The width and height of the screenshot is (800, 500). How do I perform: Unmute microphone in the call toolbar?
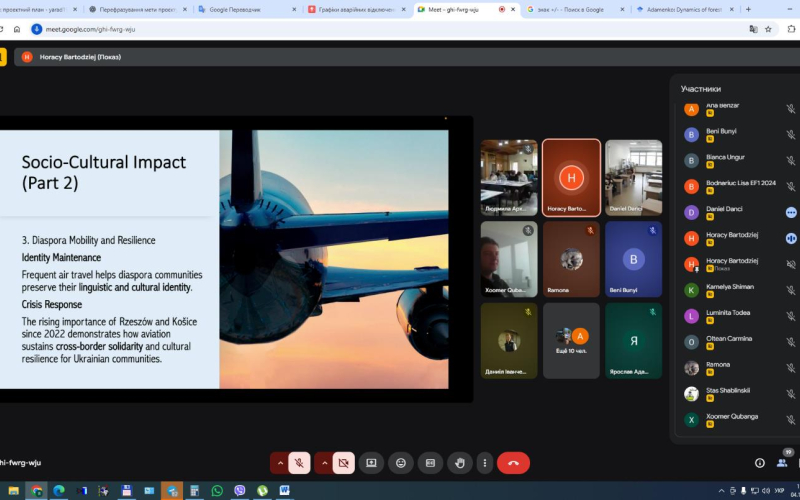coord(298,463)
